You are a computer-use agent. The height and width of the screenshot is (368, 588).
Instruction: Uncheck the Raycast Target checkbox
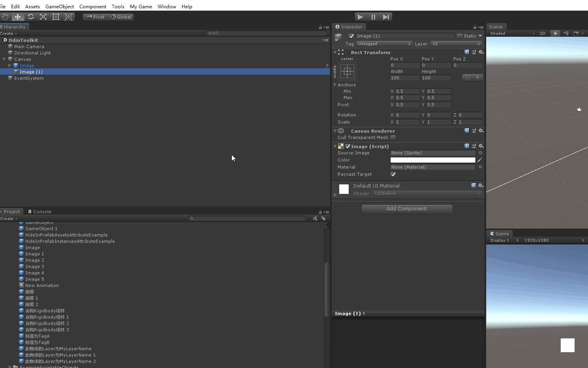pos(393,174)
